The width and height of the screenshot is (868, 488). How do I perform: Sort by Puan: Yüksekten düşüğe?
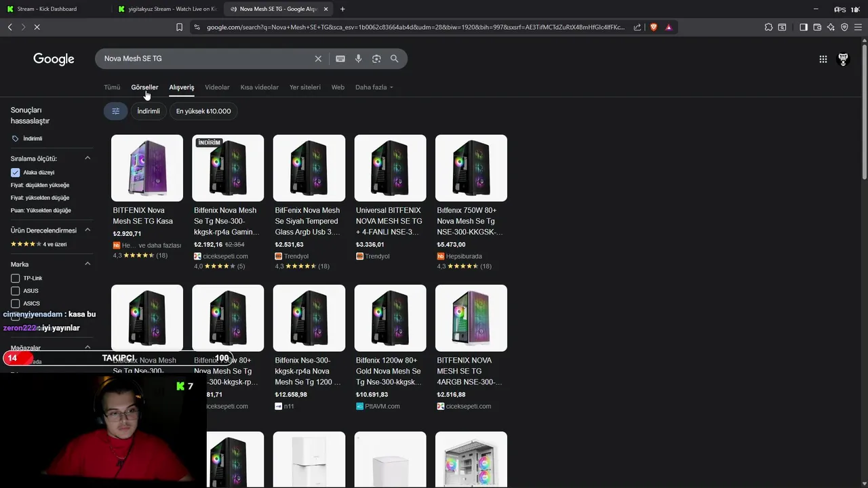(x=41, y=210)
